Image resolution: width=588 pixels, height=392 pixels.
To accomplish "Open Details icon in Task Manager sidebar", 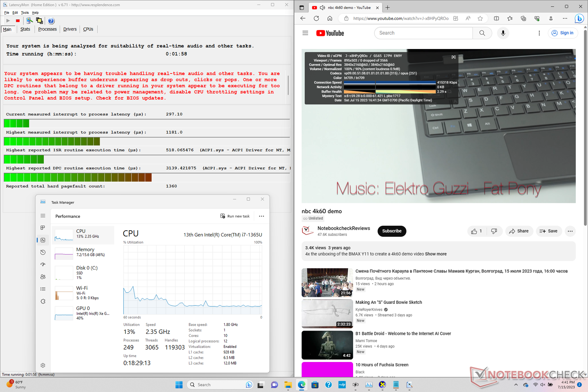I will (43, 289).
